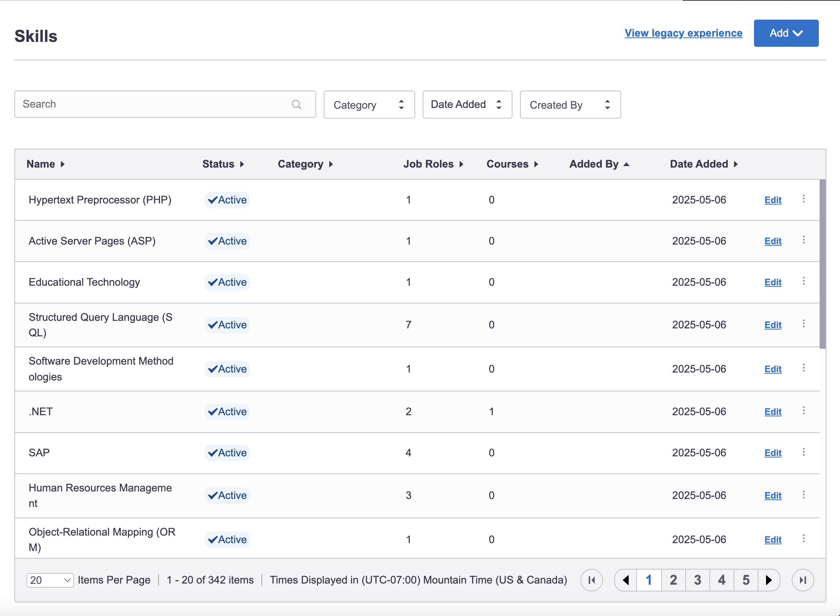Image resolution: width=840 pixels, height=616 pixels.
Task: Edit the Active Server Pages (ASP) skill
Action: coord(773,241)
